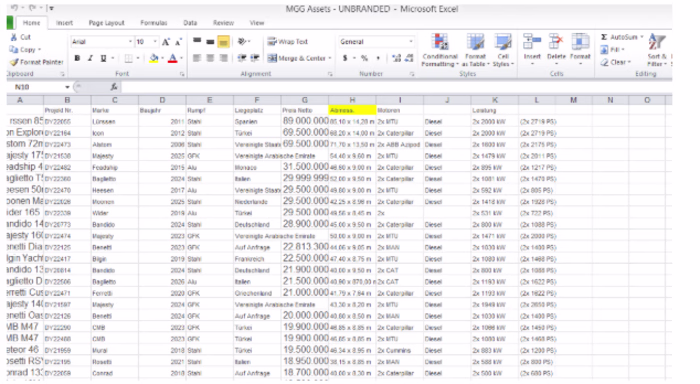Open the Font dialog launcher

pos(182,74)
